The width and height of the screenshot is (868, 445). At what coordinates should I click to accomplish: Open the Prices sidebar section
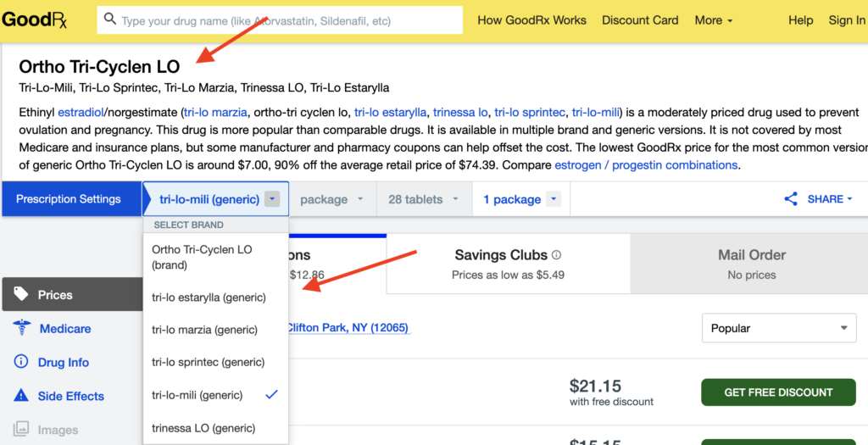coord(73,294)
